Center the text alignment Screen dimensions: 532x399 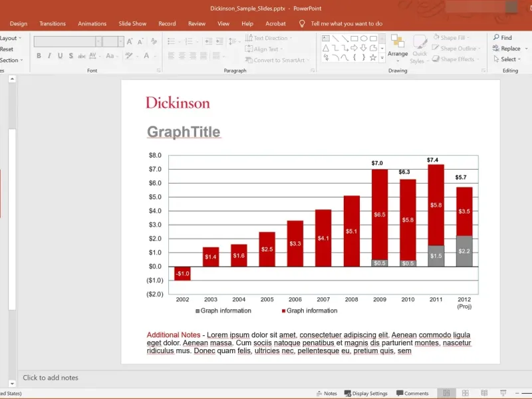pos(182,56)
